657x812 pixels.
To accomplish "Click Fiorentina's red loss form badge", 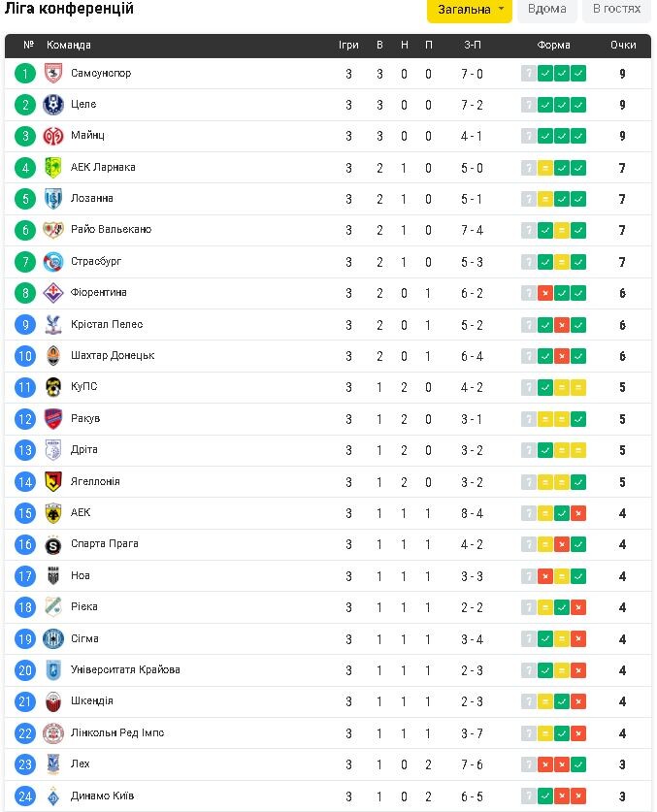I will click(545, 293).
